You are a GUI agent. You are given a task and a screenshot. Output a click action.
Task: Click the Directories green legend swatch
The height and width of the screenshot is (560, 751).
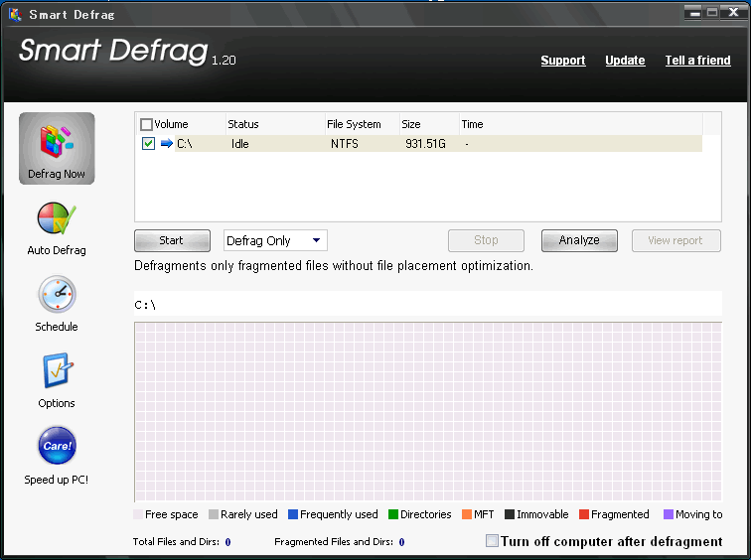[x=393, y=514]
